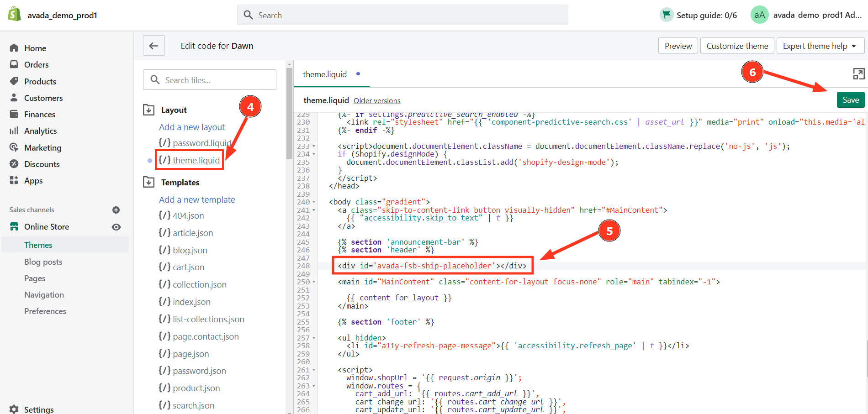Fold the main element at line 250
Viewport: 868px width, 414px height.
click(x=314, y=282)
